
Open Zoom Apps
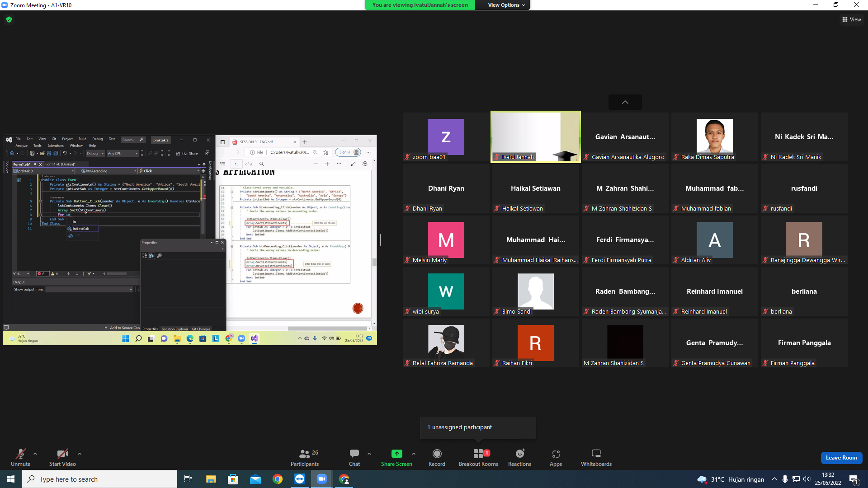556,457
